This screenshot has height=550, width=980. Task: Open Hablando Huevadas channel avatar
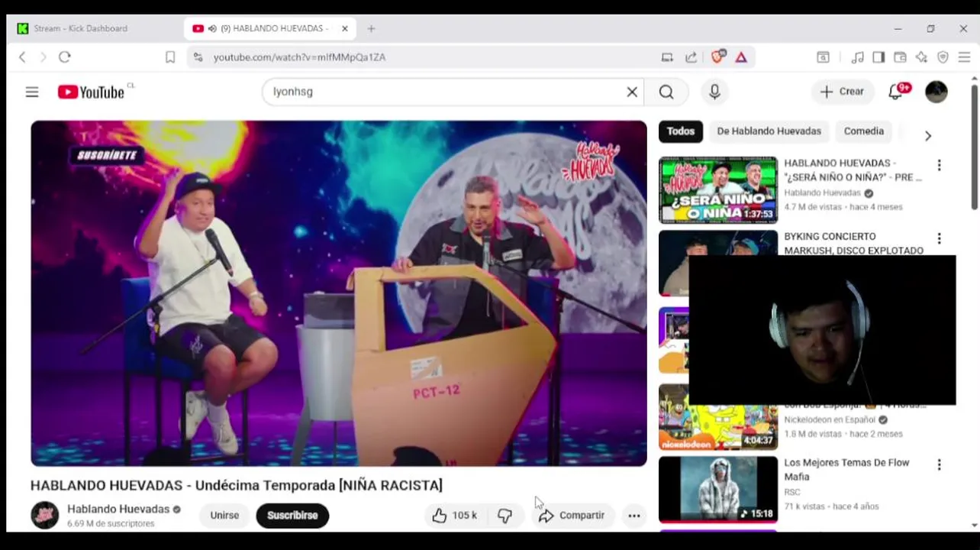[45, 516]
